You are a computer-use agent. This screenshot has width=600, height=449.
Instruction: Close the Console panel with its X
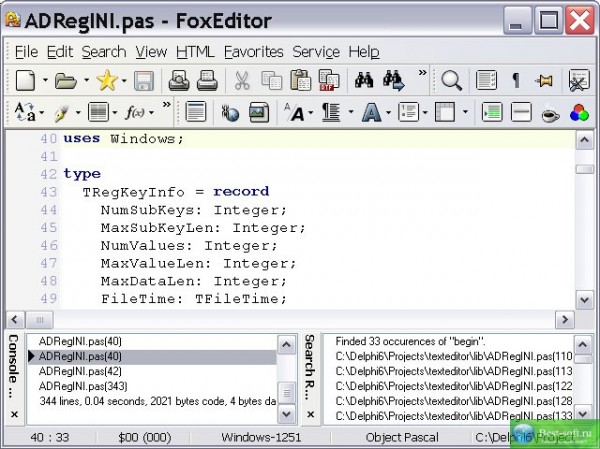(14, 414)
